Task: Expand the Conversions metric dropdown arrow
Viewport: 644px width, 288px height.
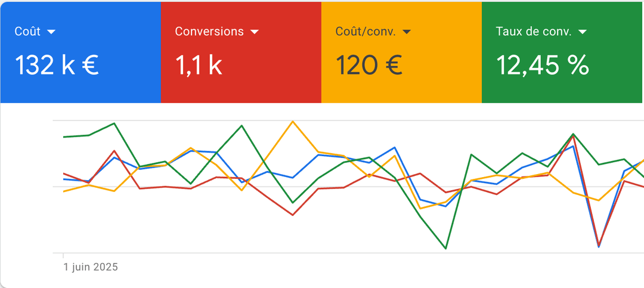Action: click(255, 32)
